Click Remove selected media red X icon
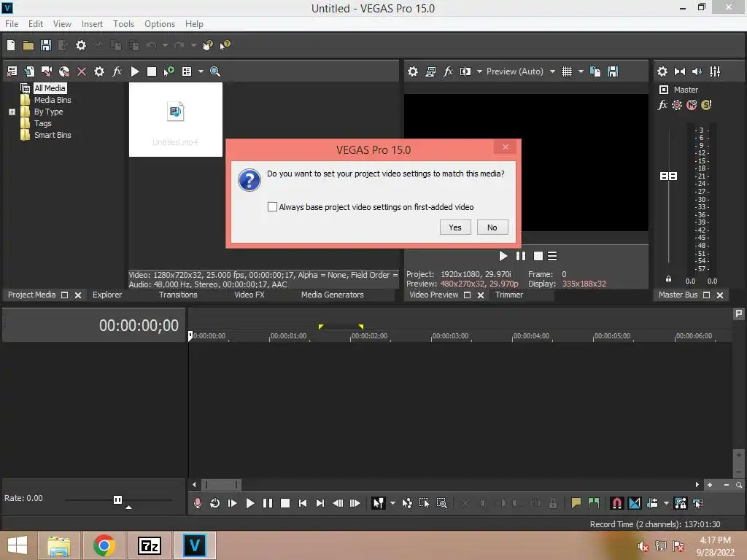 pyautogui.click(x=82, y=71)
